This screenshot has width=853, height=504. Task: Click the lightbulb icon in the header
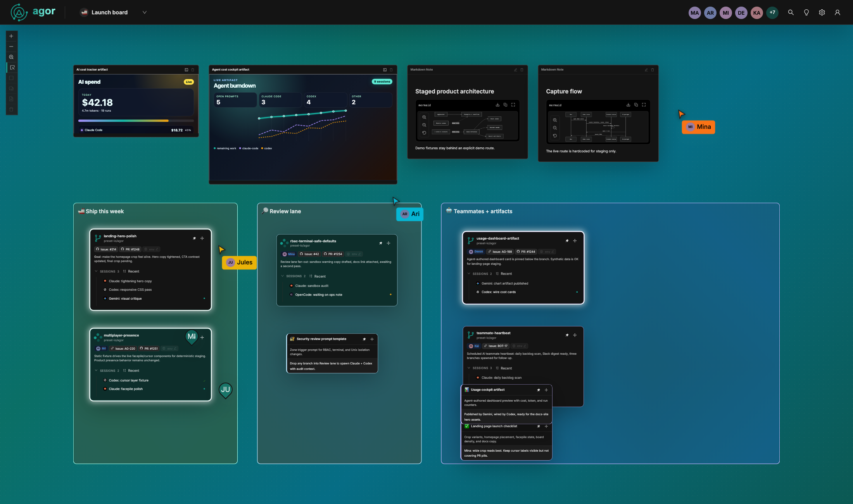click(x=806, y=12)
